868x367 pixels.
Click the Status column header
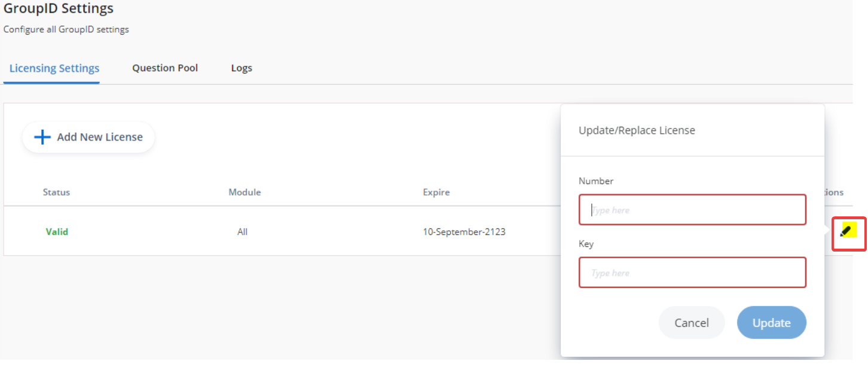point(56,192)
